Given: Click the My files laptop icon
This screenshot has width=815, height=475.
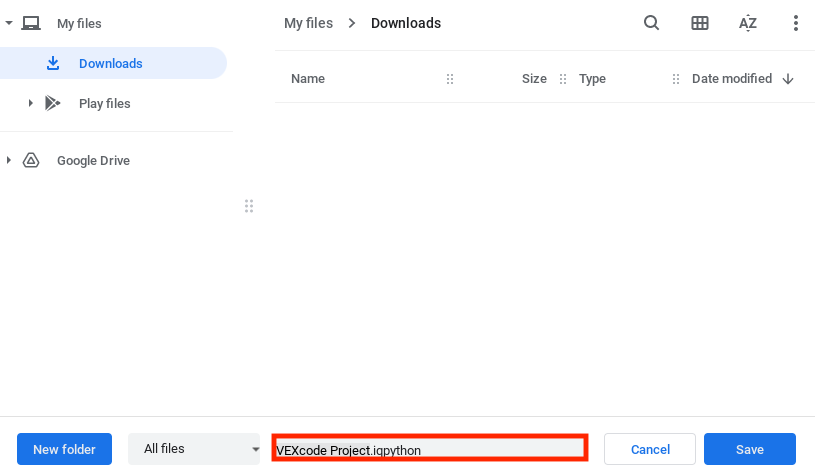Looking at the screenshot, I should click(x=31, y=23).
